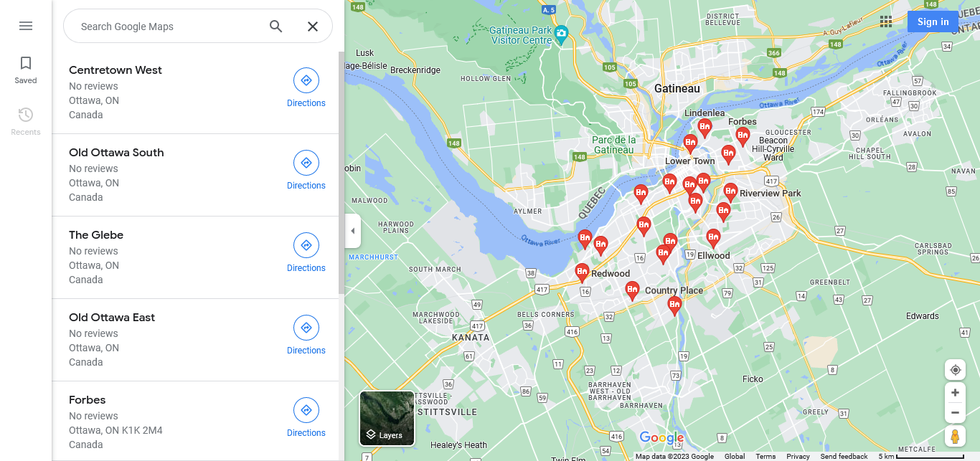
Task: Open the Saved places panel
Action: [x=26, y=70]
